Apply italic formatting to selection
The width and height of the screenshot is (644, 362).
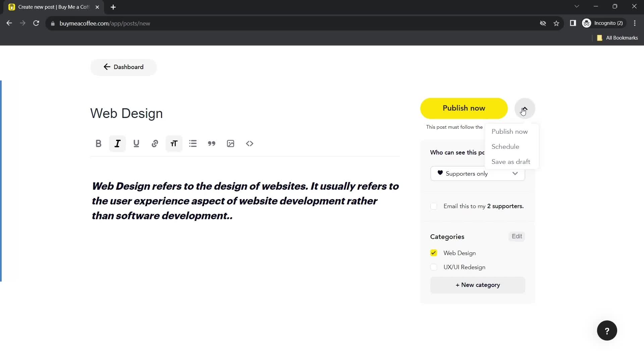tap(117, 144)
